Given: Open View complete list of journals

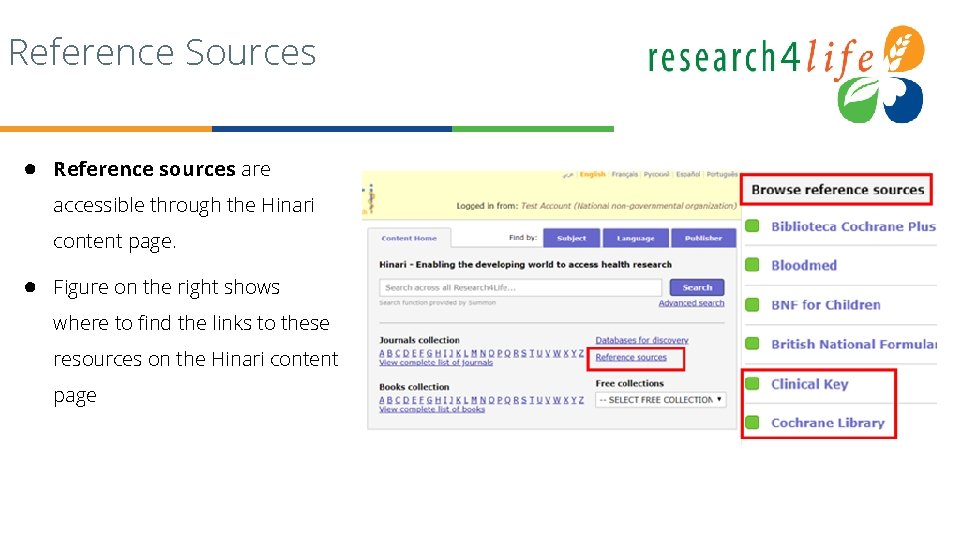Looking at the screenshot, I should click(x=436, y=362).
